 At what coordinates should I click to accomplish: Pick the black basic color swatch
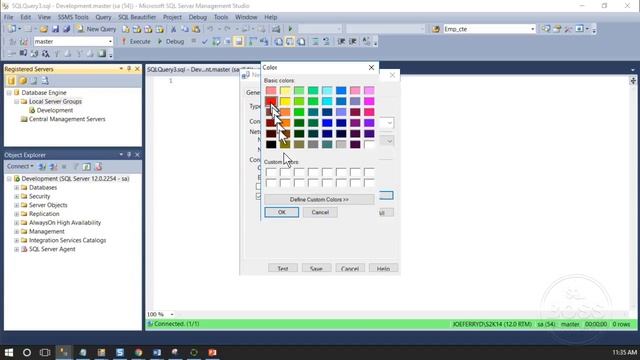(x=271, y=144)
